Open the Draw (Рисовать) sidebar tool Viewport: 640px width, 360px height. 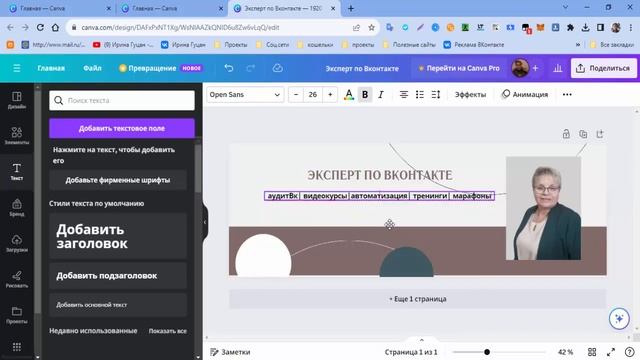tap(16, 279)
